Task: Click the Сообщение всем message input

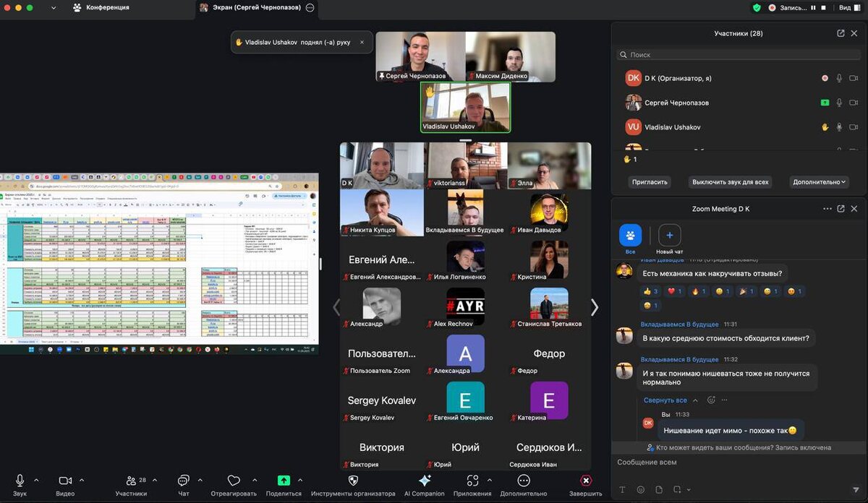Action: pyautogui.click(x=739, y=463)
